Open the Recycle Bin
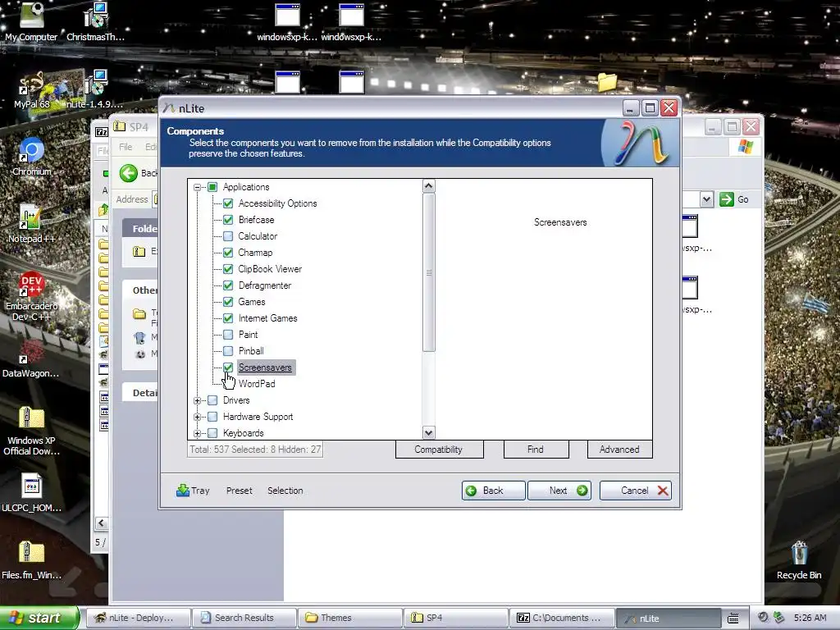The width and height of the screenshot is (840, 630). [799, 560]
